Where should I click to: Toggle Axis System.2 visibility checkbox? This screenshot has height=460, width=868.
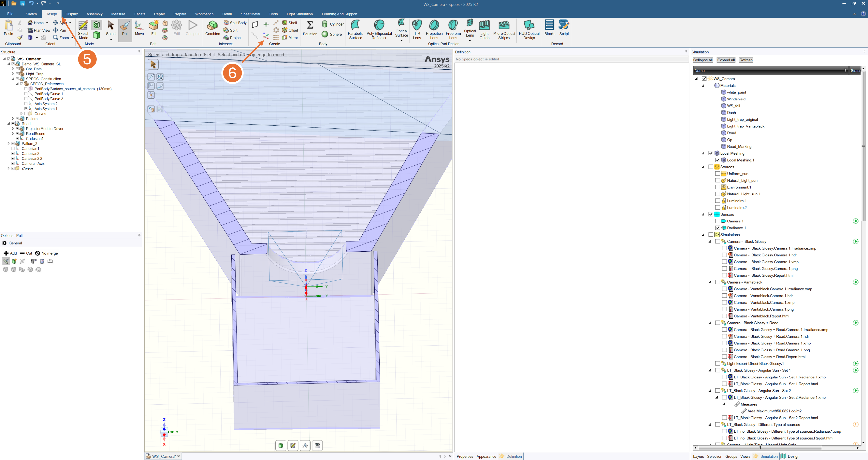pos(26,104)
